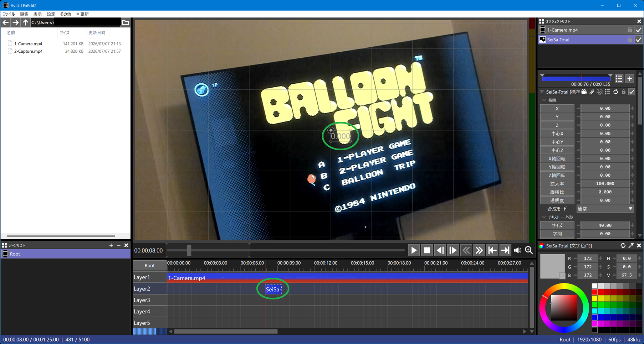Step forward one frame
The height and width of the screenshot is (344, 644).
click(453, 250)
